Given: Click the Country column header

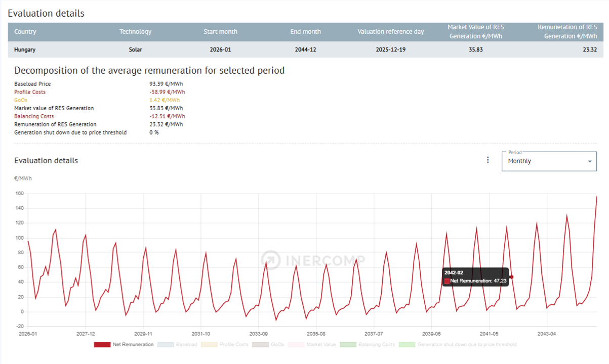Looking at the screenshot, I should (25, 31).
